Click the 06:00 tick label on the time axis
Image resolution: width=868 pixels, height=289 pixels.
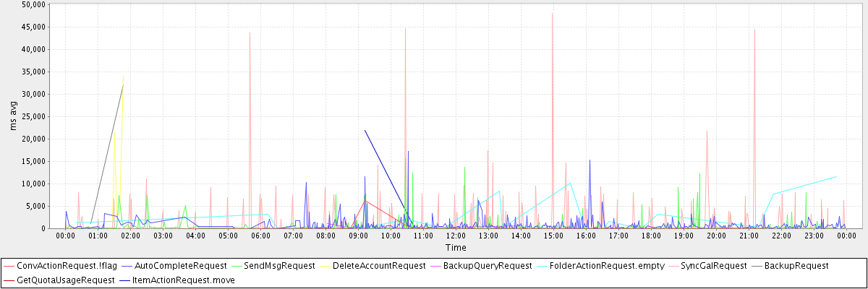click(260, 236)
